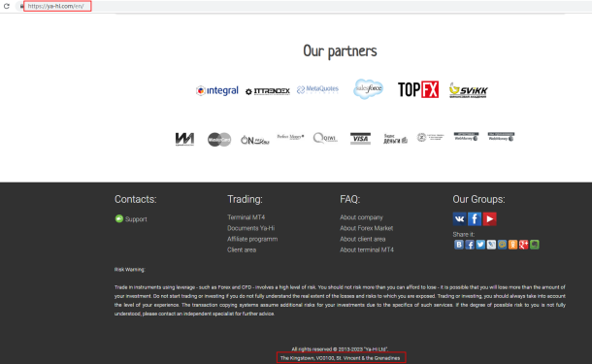This screenshot has height=364, width=592.
Task: Share via the green Evernote icon
Action: [x=534, y=245]
